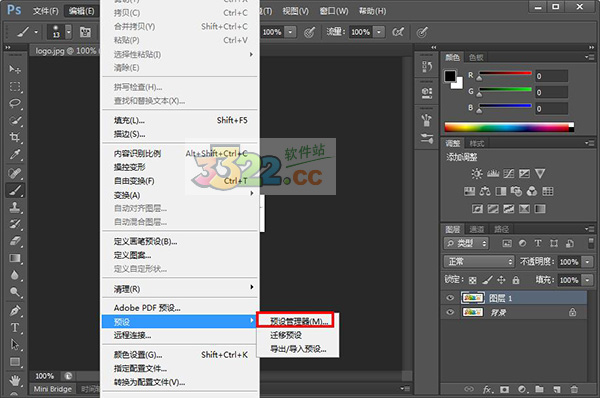Switch to the 路径 tab

pyautogui.click(x=501, y=229)
